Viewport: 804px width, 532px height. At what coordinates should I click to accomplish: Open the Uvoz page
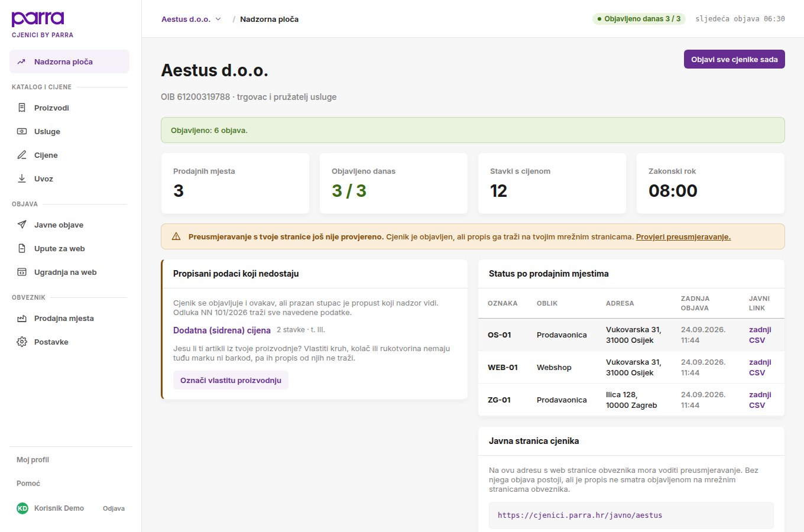click(69, 179)
